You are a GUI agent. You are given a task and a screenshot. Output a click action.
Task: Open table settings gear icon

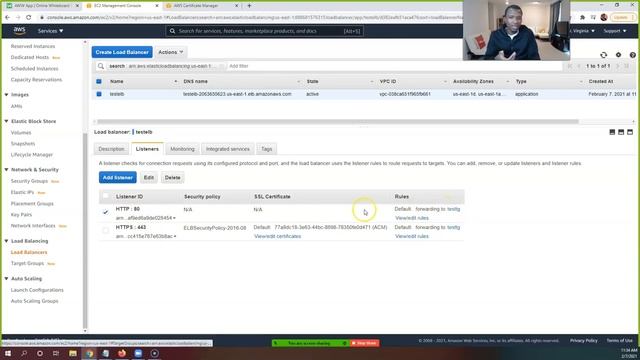point(618,55)
